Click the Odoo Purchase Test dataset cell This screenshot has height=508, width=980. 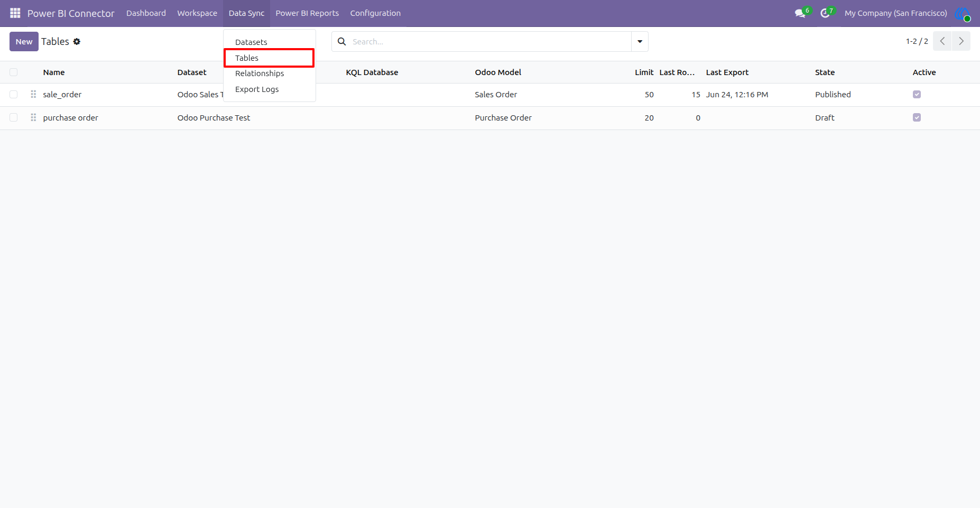point(214,118)
